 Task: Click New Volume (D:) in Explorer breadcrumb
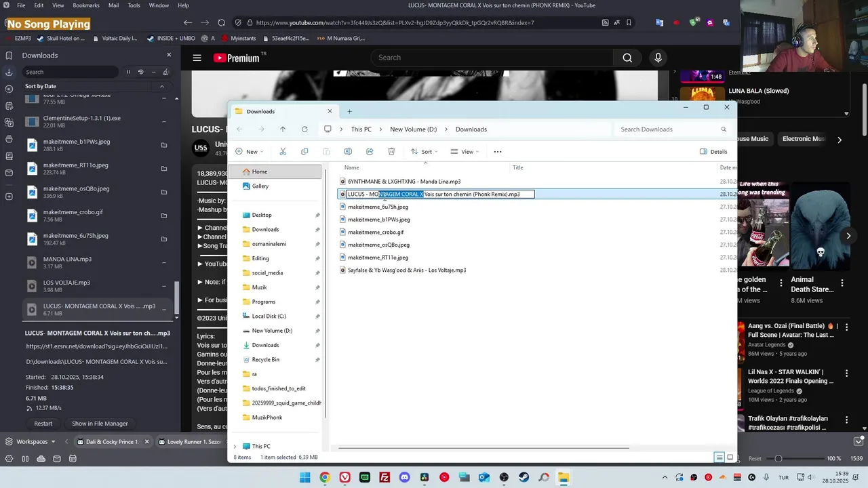pyautogui.click(x=413, y=129)
